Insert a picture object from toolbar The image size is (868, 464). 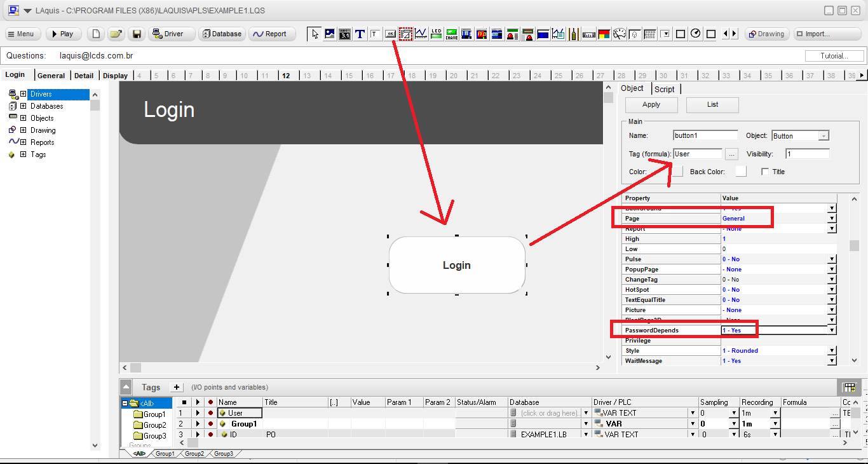tap(330, 34)
